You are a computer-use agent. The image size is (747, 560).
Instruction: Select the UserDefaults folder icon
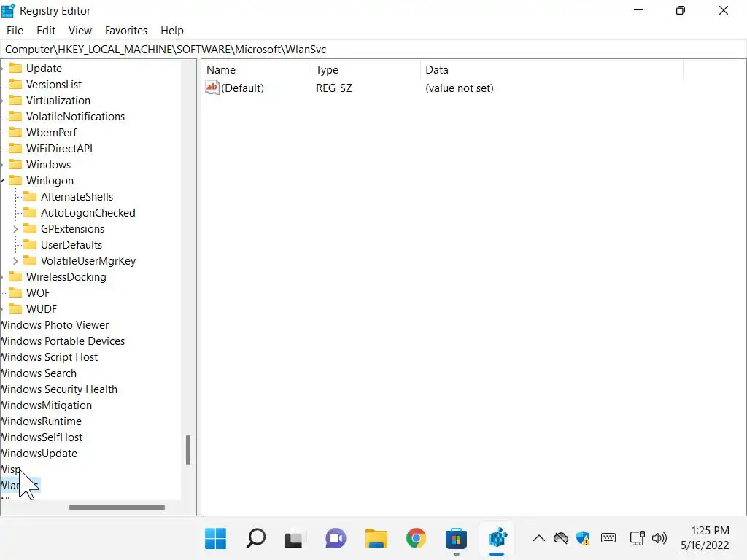[30, 245]
